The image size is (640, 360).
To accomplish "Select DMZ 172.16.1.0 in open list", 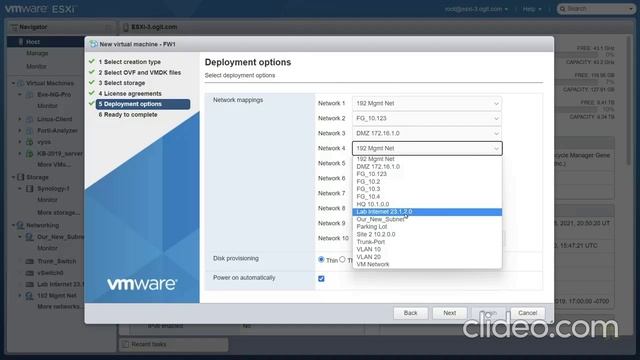I will click(x=427, y=167).
